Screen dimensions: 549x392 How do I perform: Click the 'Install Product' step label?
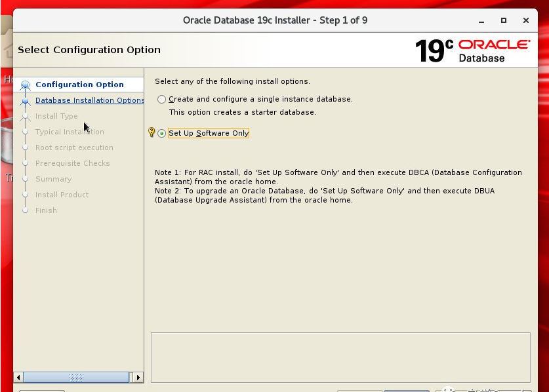pyautogui.click(x=62, y=195)
